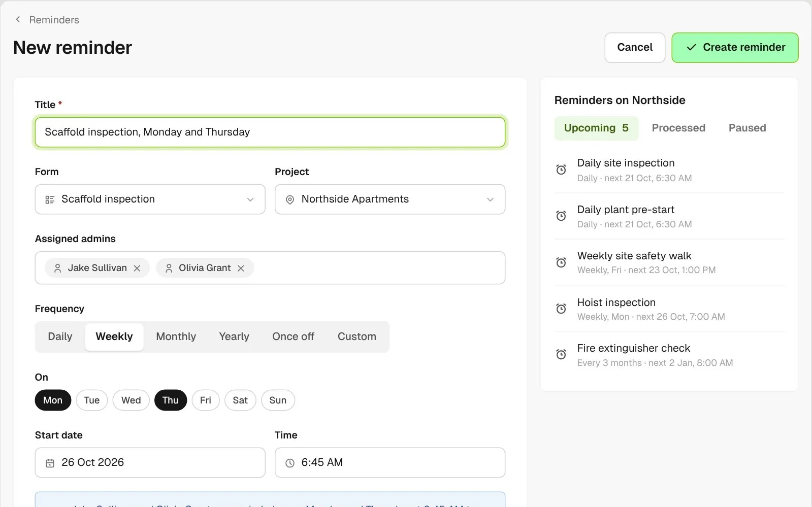
Task: Enable Wed day toggle
Action: [x=131, y=400]
